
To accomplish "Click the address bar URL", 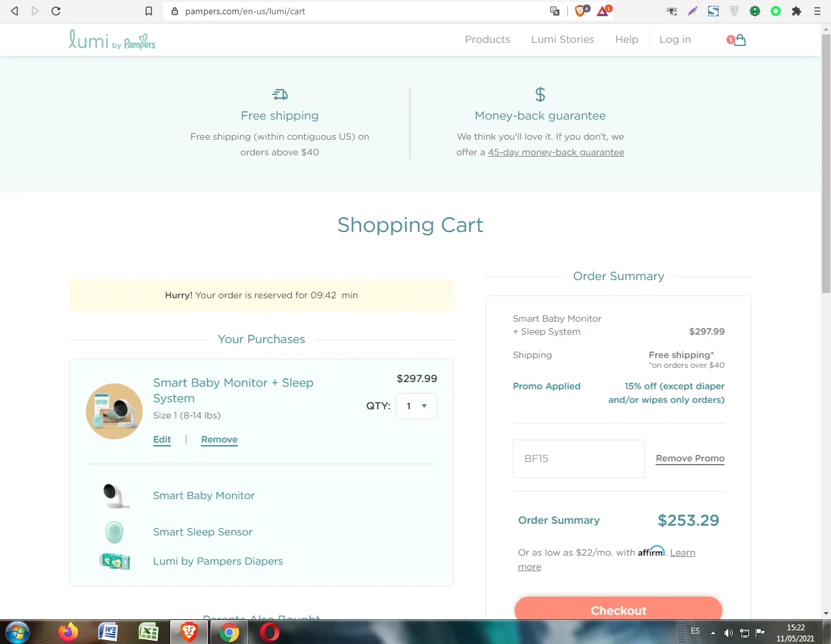I will tap(245, 11).
